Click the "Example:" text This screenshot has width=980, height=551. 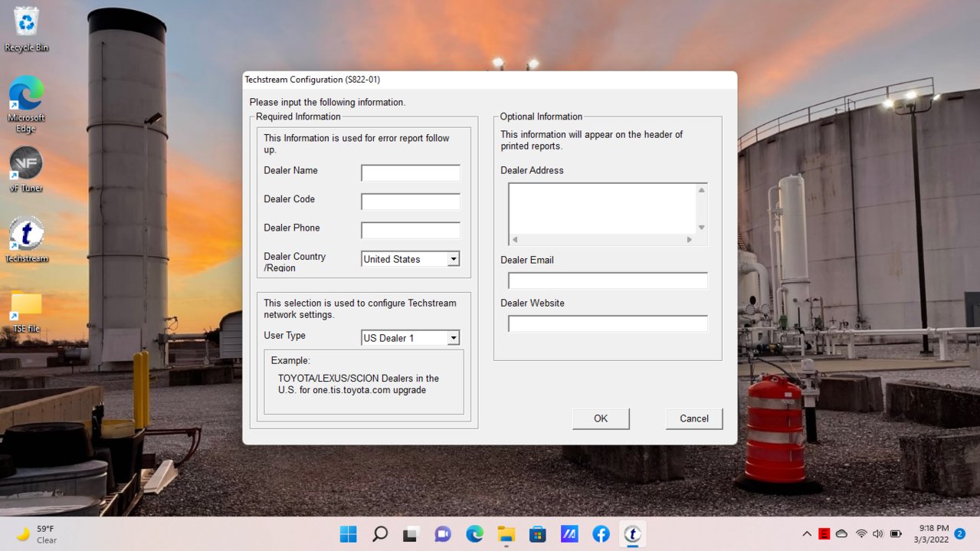pyautogui.click(x=290, y=360)
